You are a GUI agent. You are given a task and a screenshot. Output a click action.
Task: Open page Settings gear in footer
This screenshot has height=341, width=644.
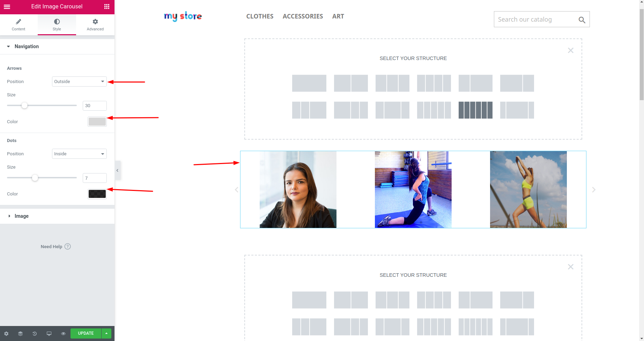tap(6, 334)
